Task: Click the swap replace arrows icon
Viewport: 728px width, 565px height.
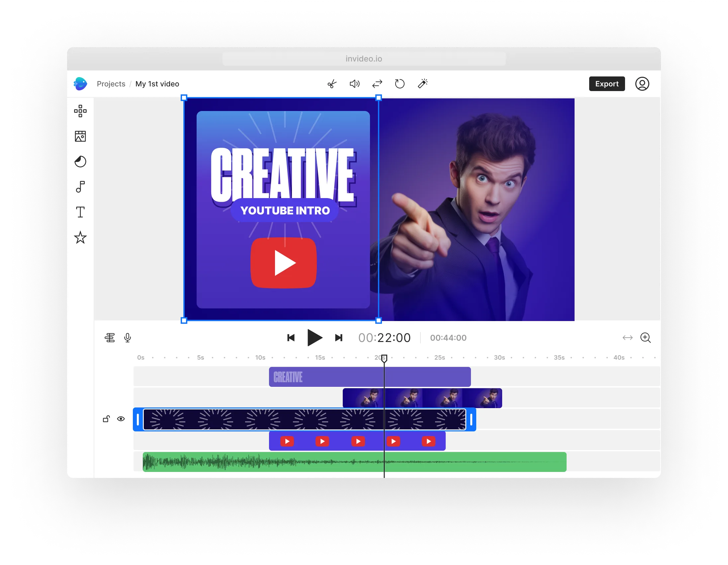Action: pos(377,84)
